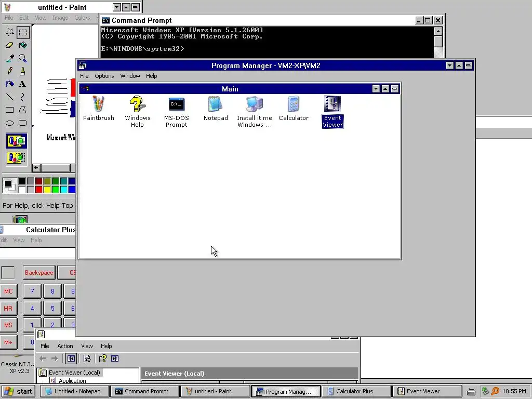Select the Brush tool in Paint

point(23,71)
